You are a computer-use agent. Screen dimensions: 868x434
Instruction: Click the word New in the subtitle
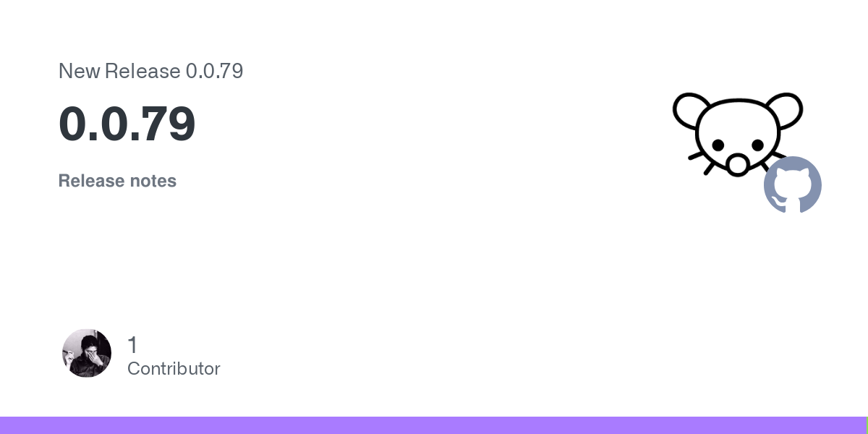pos(79,71)
